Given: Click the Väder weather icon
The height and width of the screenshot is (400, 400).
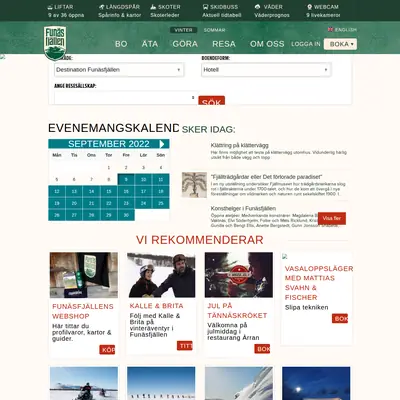Looking at the screenshot, I should pyautogui.click(x=257, y=7).
